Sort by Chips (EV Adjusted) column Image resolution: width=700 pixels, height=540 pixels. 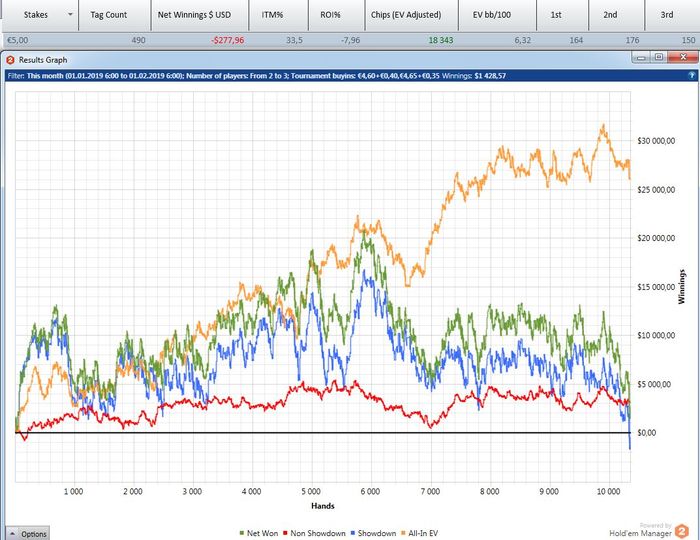(x=406, y=15)
